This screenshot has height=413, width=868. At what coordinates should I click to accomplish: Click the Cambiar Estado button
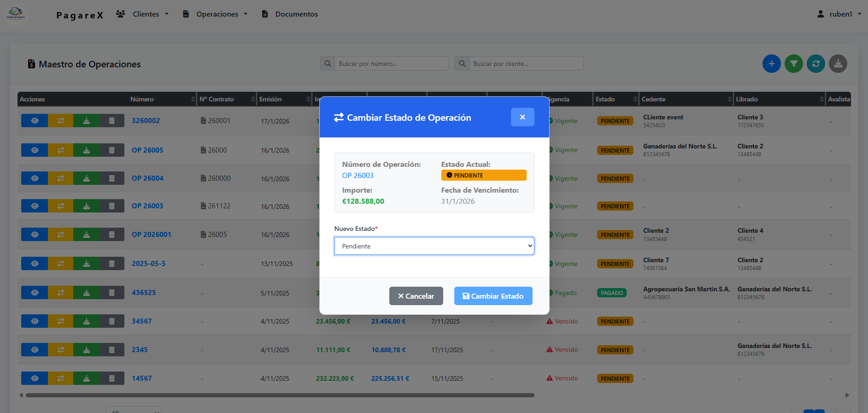coord(493,296)
